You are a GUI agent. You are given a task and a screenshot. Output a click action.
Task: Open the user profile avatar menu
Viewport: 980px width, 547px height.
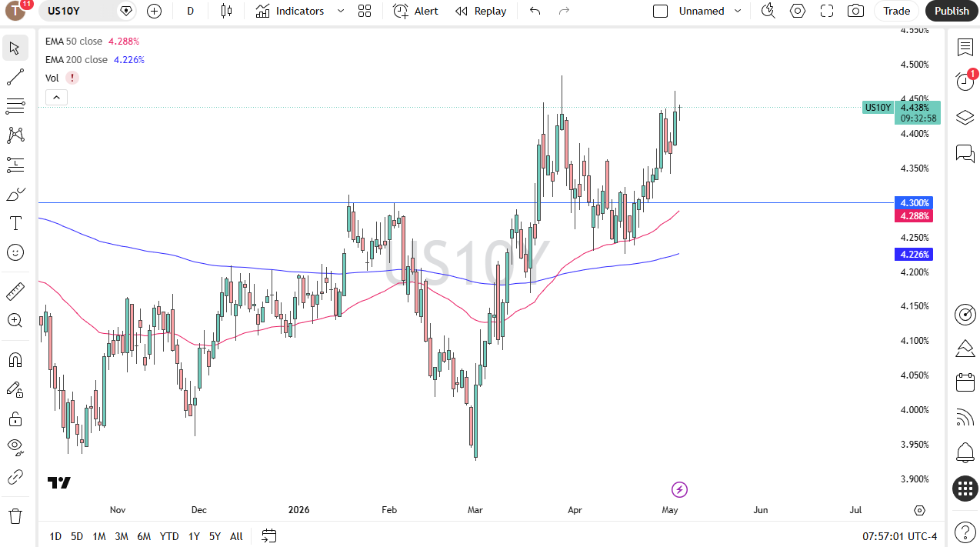click(16, 11)
